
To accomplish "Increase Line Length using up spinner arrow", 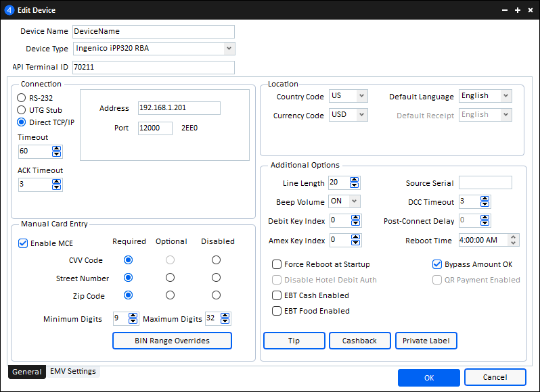I will click(x=355, y=180).
